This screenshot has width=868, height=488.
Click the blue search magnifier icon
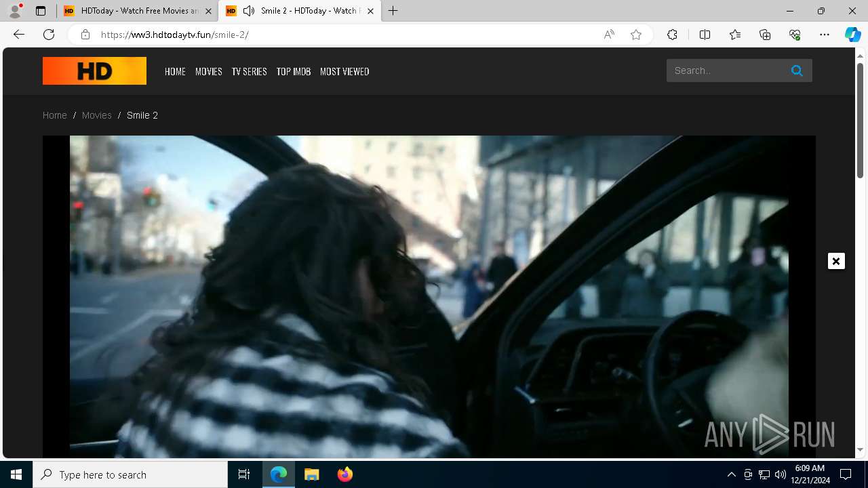tap(797, 70)
